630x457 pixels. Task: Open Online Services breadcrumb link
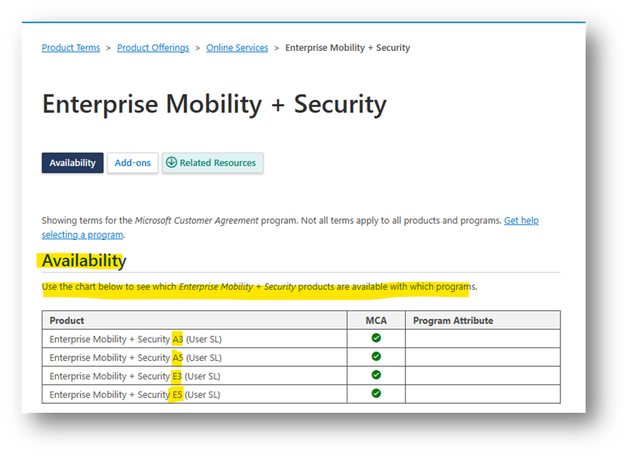pos(237,48)
